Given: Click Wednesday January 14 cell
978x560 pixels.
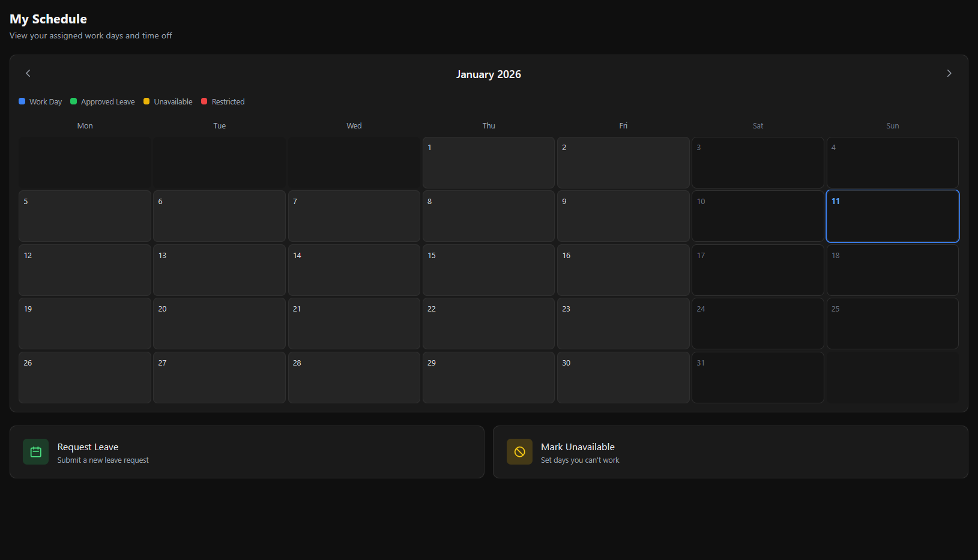Looking at the screenshot, I should click(354, 270).
